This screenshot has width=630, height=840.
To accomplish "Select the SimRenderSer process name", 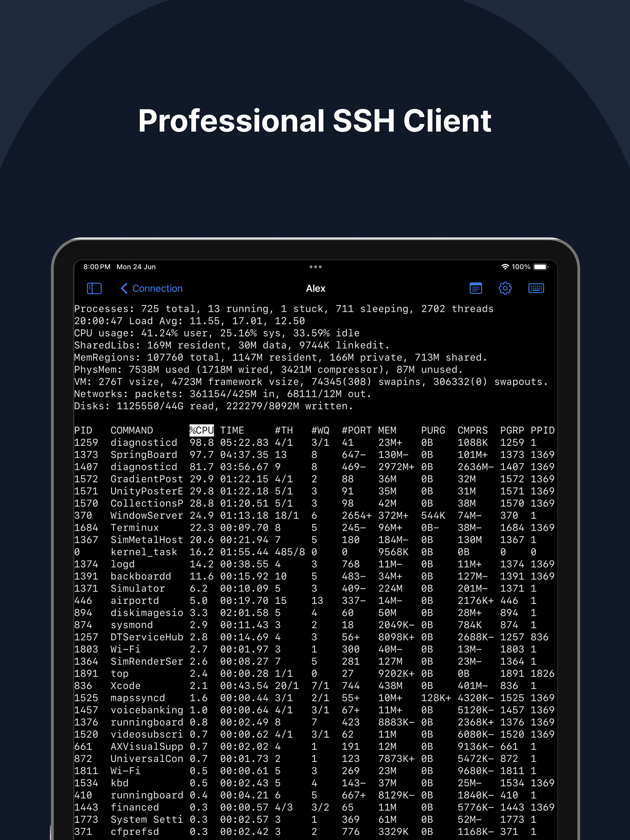I will pyautogui.click(x=147, y=661).
